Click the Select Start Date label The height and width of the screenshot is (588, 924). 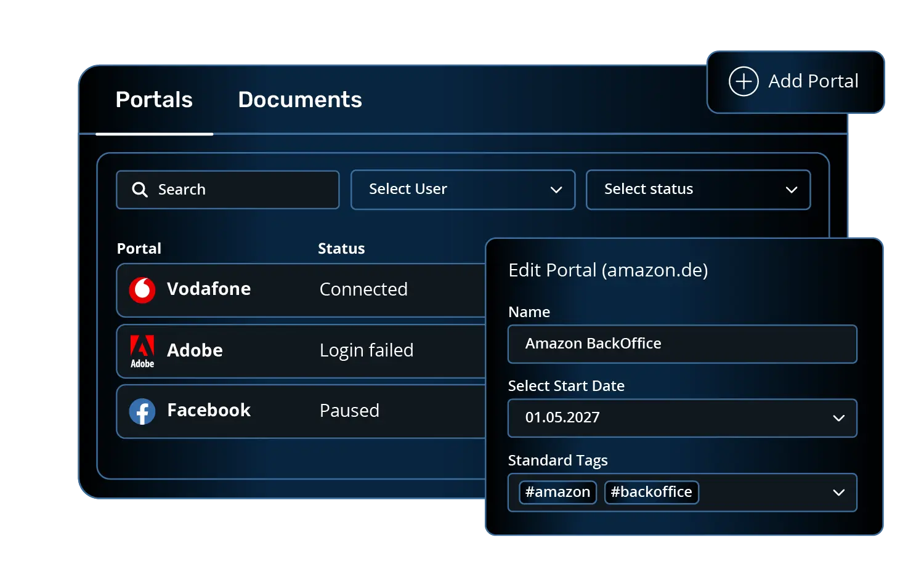(x=566, y=386)
